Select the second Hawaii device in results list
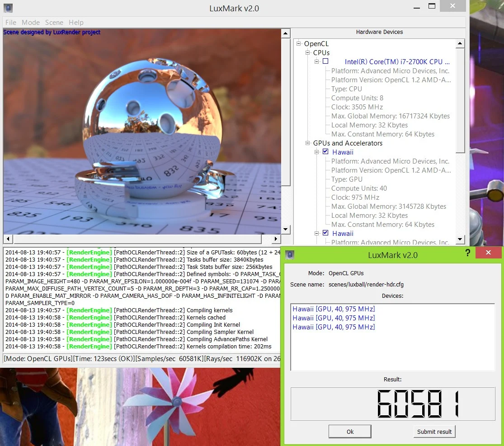Image resolution: width=504 pixels, height=446 pixels. click(334, 318)
